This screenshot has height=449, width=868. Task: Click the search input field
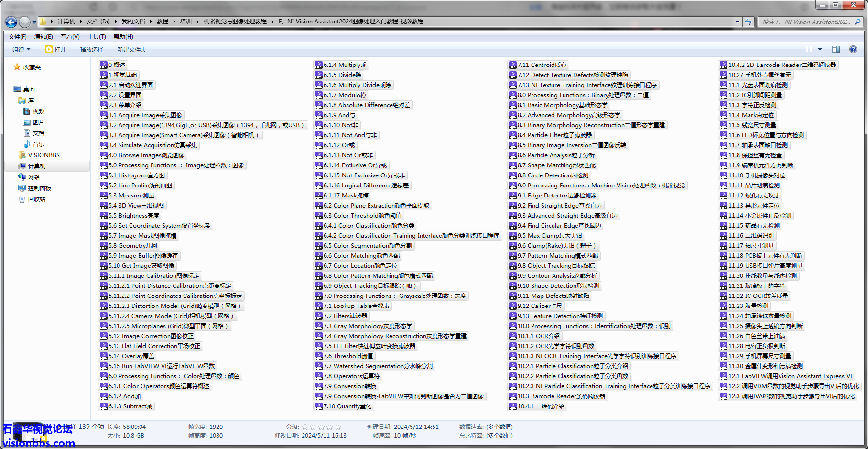pos(805,22)
